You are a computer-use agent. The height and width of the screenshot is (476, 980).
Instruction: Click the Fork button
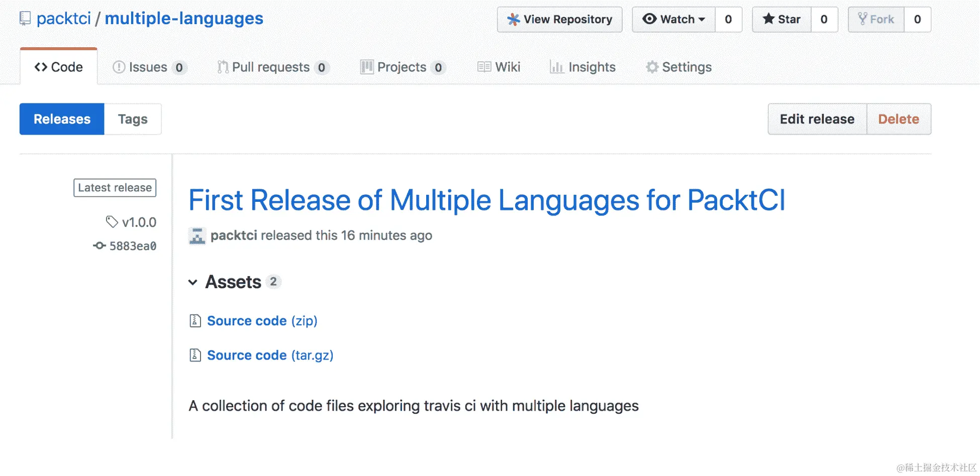876,20
